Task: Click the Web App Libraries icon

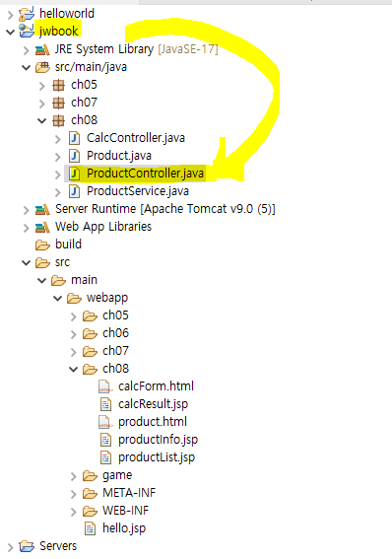Action: (x=42, y=227)
